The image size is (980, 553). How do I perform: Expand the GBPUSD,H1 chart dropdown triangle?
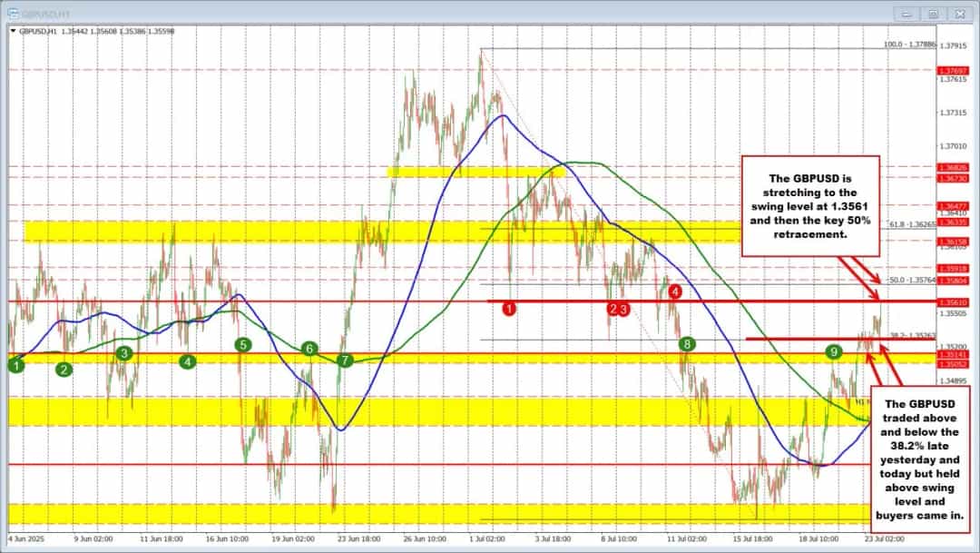13,30
